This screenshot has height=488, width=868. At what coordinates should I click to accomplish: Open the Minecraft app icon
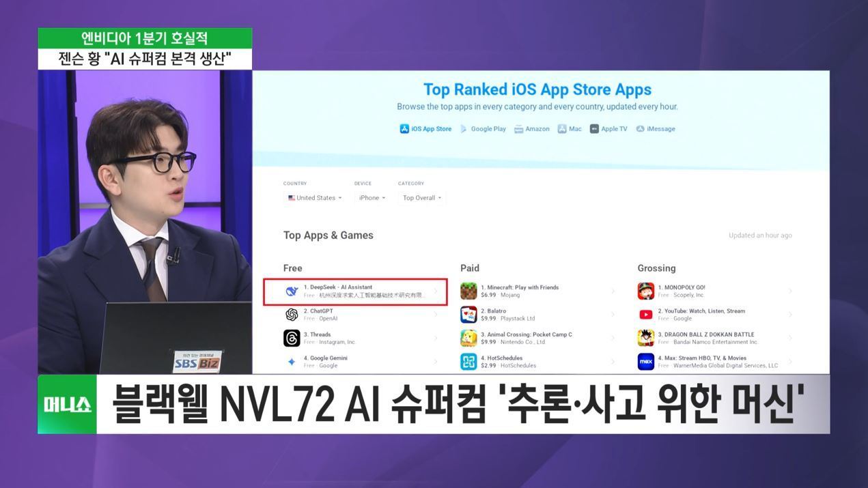468,291
